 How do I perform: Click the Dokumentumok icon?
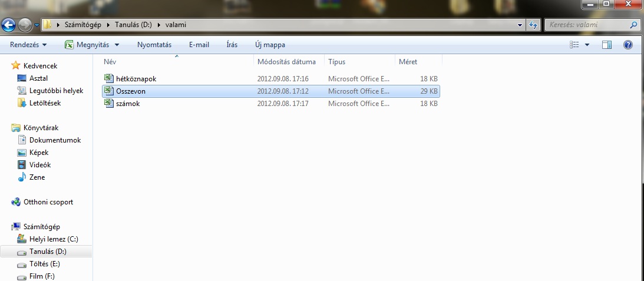pos(22,140)
